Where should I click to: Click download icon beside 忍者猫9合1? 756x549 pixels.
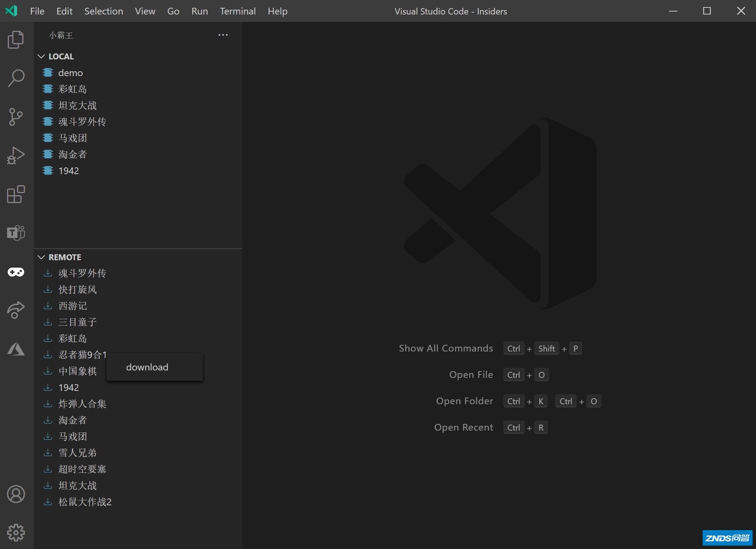coord(48,354)
